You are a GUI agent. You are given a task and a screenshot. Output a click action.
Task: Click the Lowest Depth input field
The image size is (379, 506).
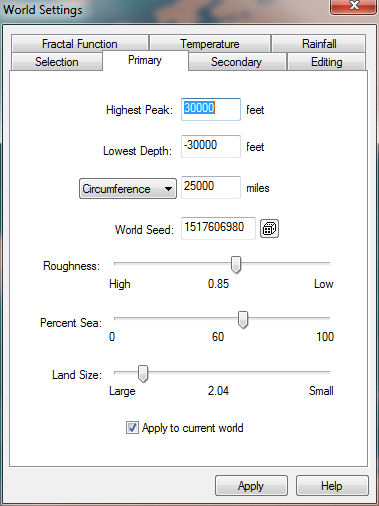pos(211,146)
